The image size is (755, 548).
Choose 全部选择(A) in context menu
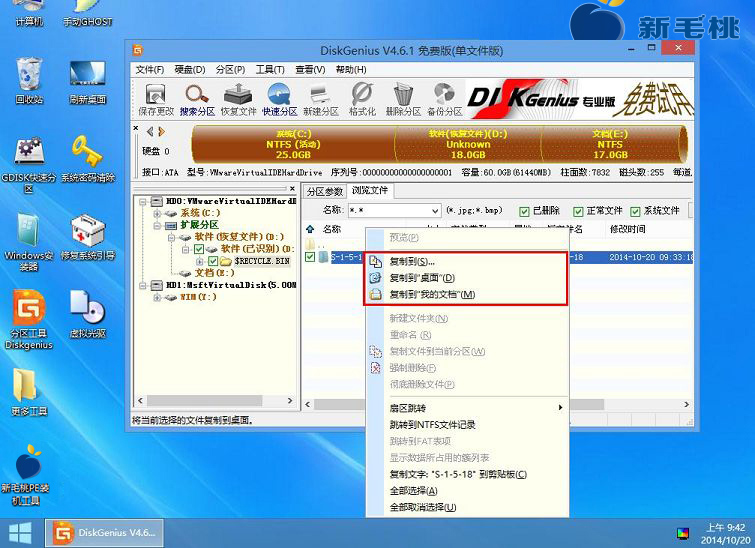pyautogui.click(x=467, y=491)
